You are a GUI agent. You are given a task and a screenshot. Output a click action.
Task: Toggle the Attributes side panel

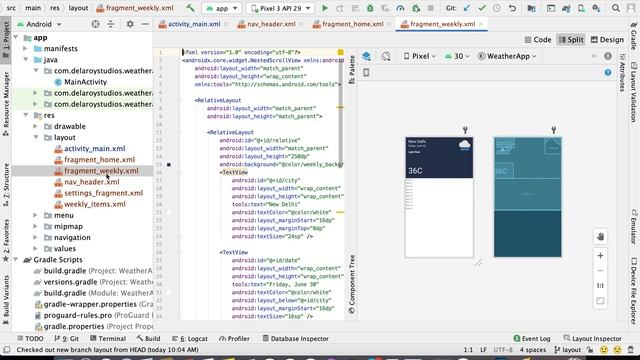(x=622, y=73)
